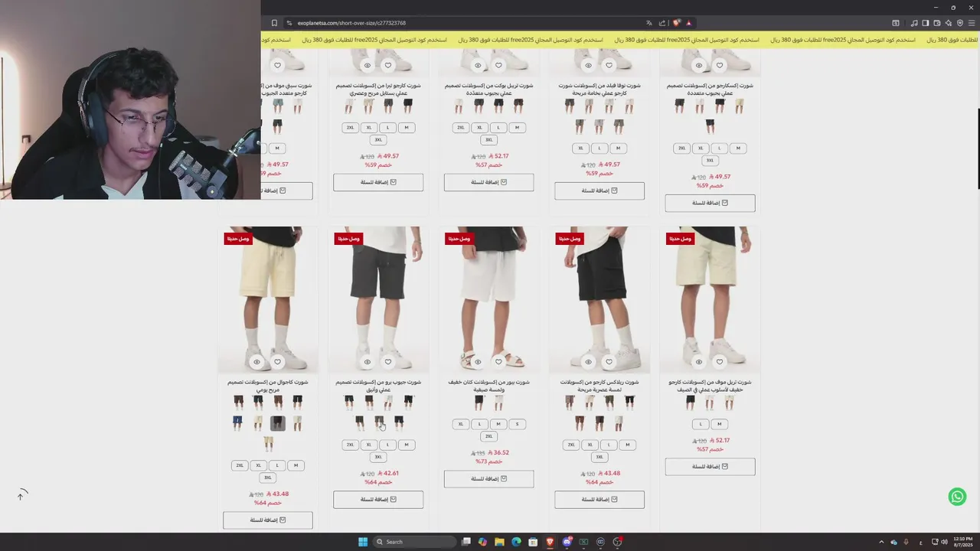Viewport: 980px width, 551px height.
Task: Click the Windows taskbar Search box
Action: pos(413,542)
